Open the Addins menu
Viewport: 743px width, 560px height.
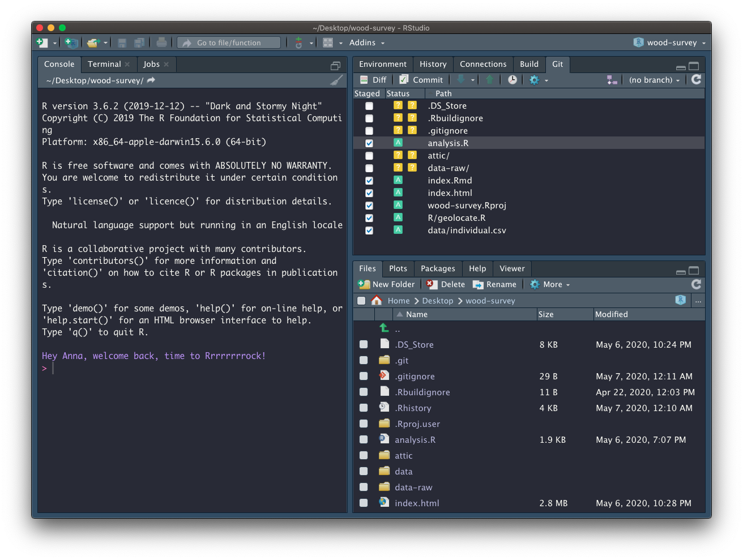(366, 42)
